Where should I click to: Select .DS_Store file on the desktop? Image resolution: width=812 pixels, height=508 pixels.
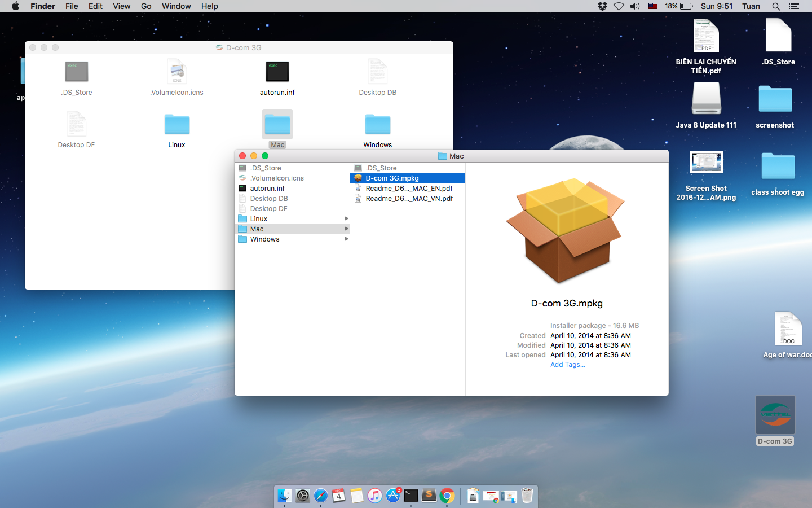point(779,35)
